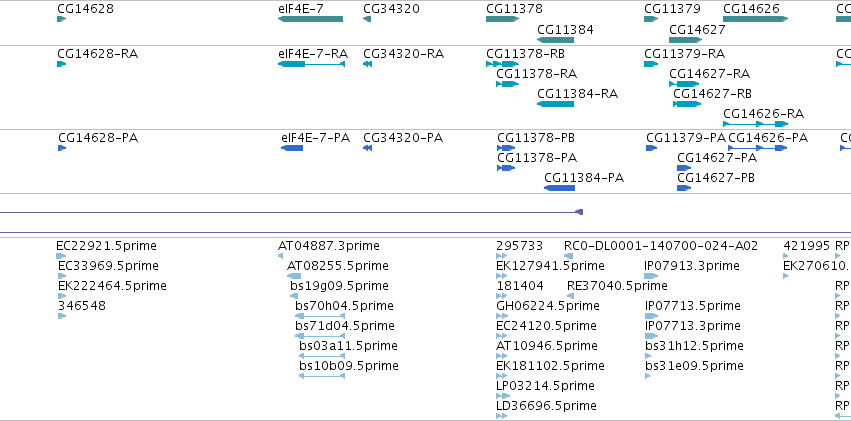Select EST bs10b09.5prime
Image resolution: width=851 pixels, height=421 pixels.
349,367
